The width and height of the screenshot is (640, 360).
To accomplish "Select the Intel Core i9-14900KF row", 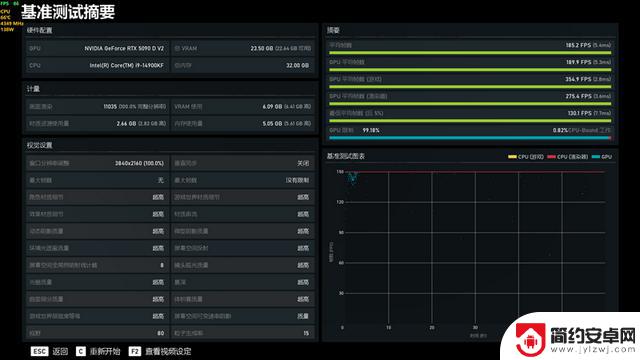I will pyautogui.click(x=97, y=65).
